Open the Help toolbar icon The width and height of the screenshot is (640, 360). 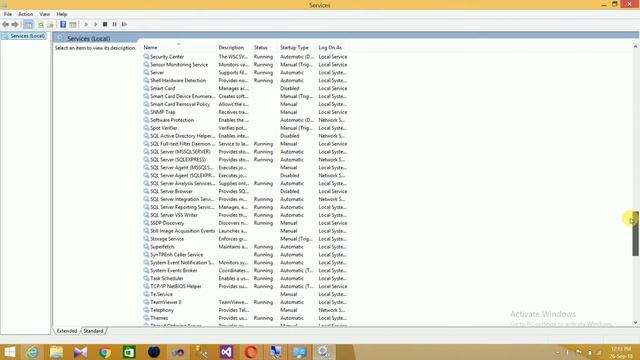63,24
